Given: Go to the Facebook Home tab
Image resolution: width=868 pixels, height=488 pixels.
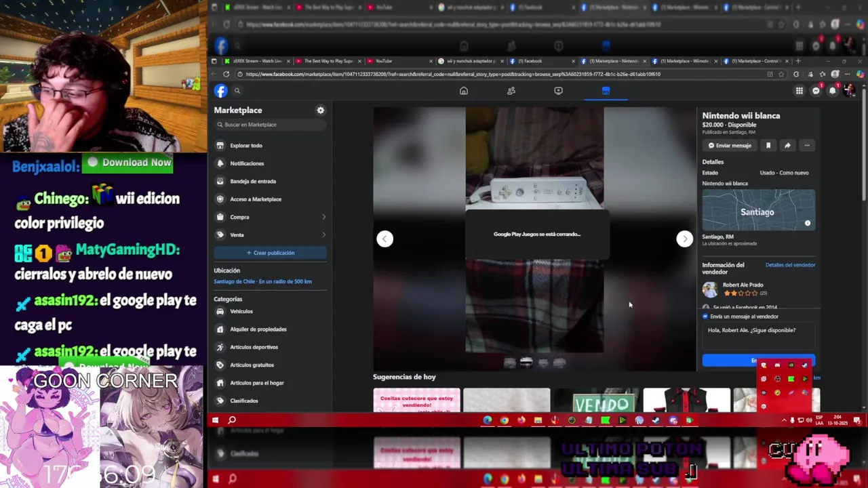Looking at the screenshot, I should (x=464, y=91).
